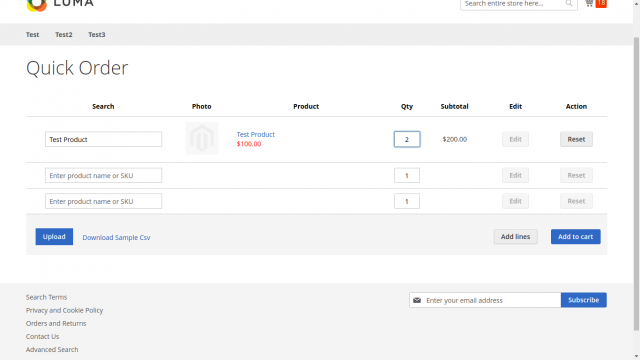Click the Reset button for Test Product

point(576,139)
